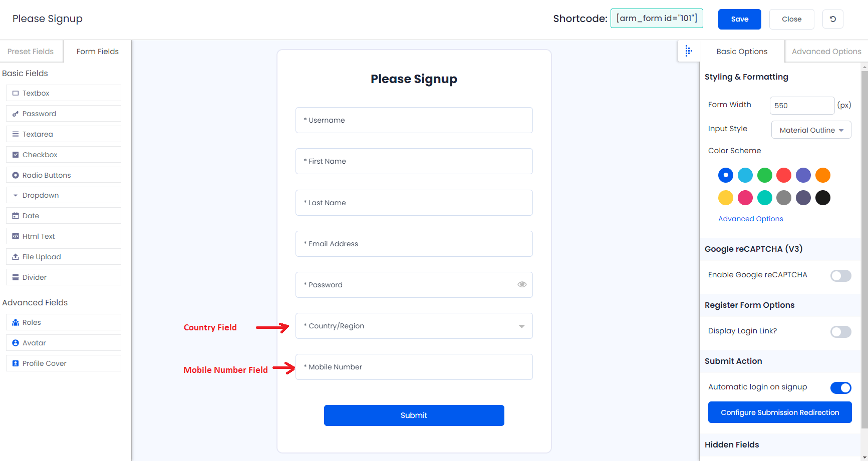Image resolution: width=868 pixels, height=461 pixels.
Task: Open the Advanced Options color link
Action: [x=750, y=219]
